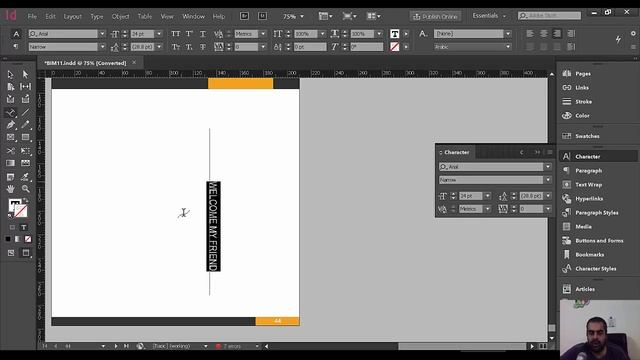Open the Object menu
Screen dimensions: 640x360
120,16
